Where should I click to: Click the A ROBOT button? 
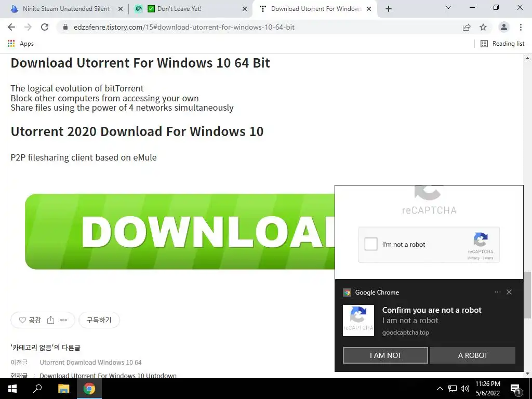[473, 355]
